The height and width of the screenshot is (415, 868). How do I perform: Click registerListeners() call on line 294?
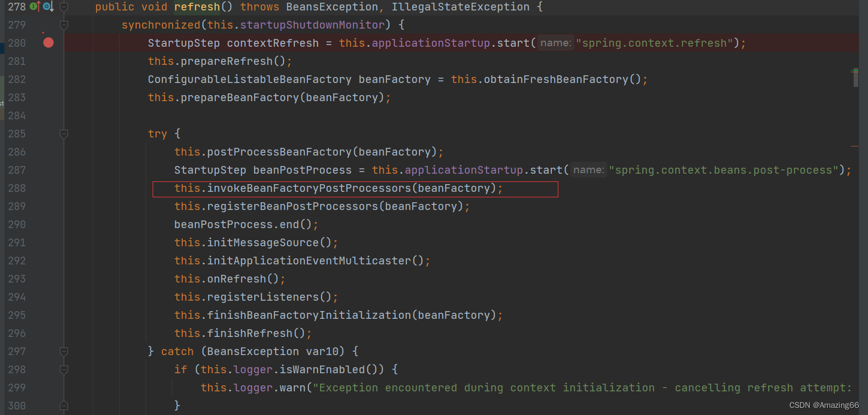(x=270, y=297)
